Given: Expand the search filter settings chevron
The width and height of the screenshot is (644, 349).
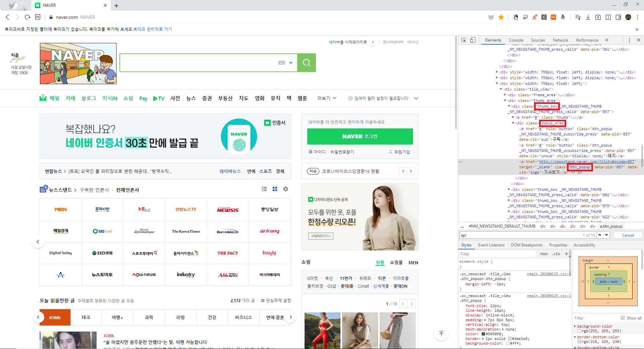Looking at the screenshot, I should tap(416, 98).
